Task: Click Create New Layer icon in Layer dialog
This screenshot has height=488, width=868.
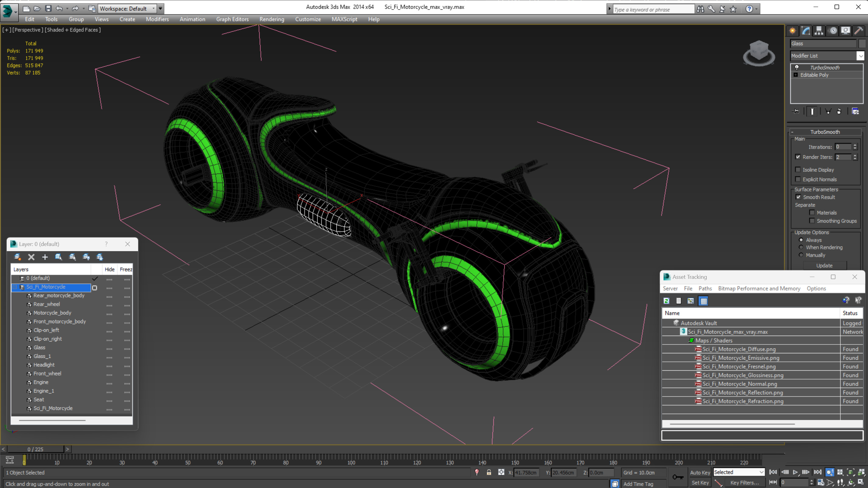Action: coord(18,257)
